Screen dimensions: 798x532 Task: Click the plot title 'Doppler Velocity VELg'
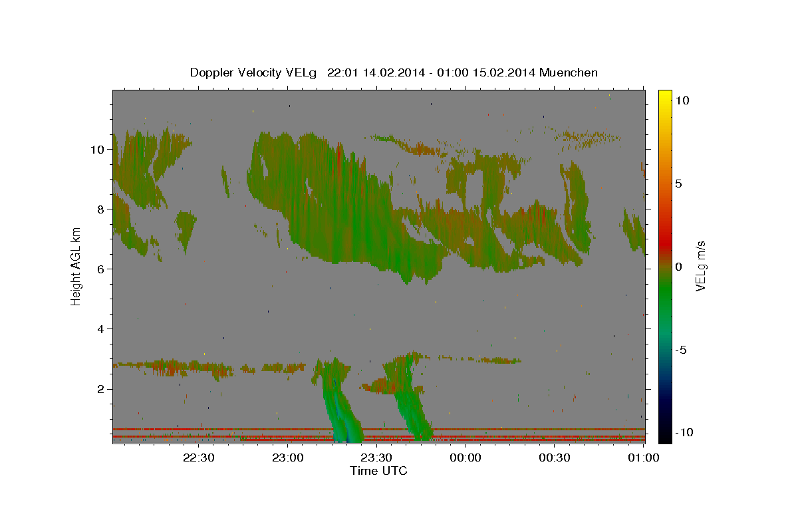[255, 72]
